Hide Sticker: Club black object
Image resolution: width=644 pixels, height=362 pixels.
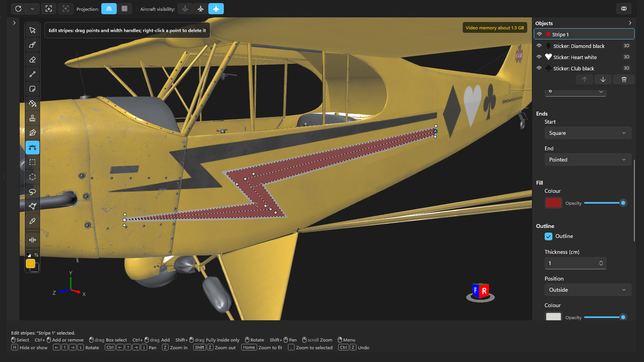pyautogui.click(x=539, y=68)
